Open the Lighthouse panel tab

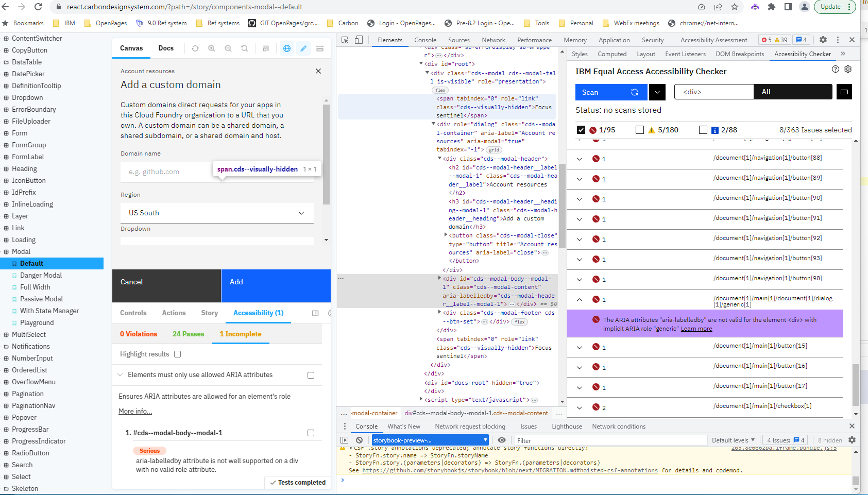point(566,426)
